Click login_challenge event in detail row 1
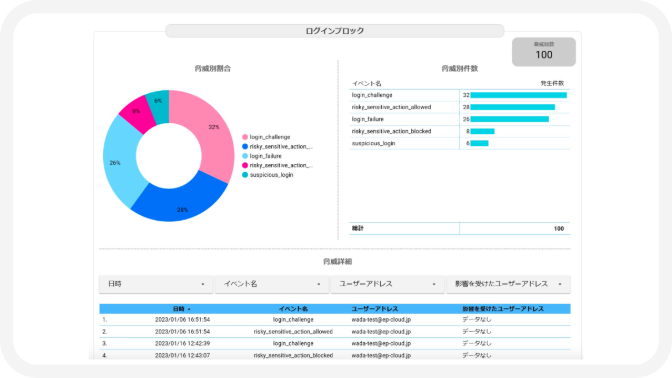This screenshot has width=672, height=378. (293, 320)
